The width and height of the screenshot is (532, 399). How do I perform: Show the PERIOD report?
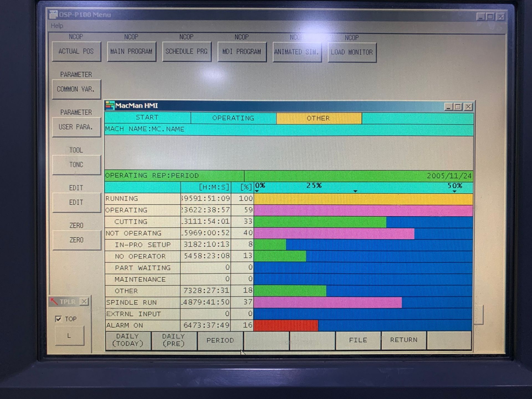pos(220,340)
